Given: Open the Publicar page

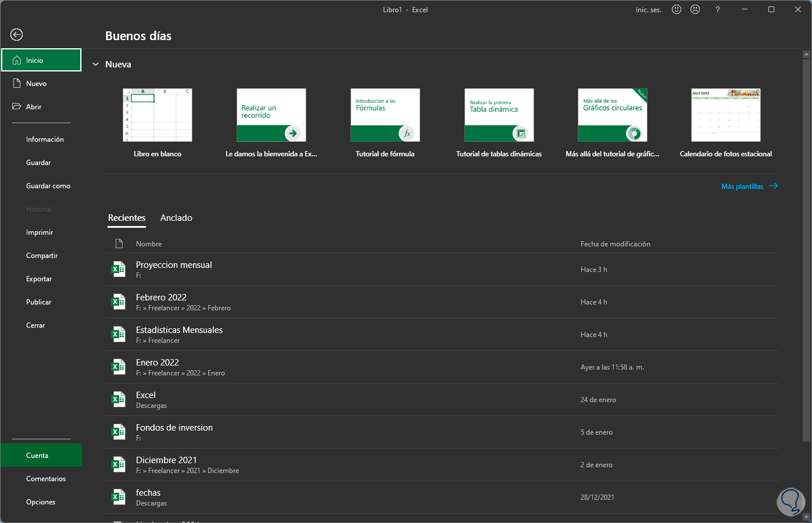Looking at the screenshot, I should click(41, 302).
